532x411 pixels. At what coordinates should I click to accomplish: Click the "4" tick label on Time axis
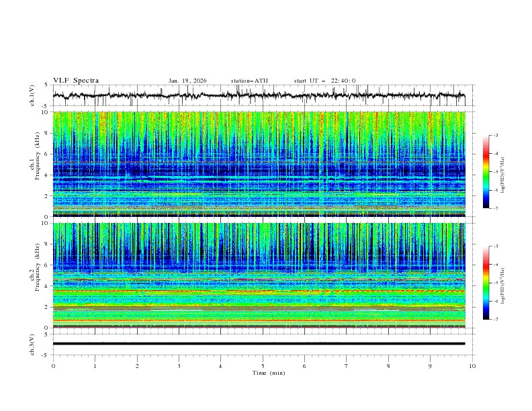point(220,366)
